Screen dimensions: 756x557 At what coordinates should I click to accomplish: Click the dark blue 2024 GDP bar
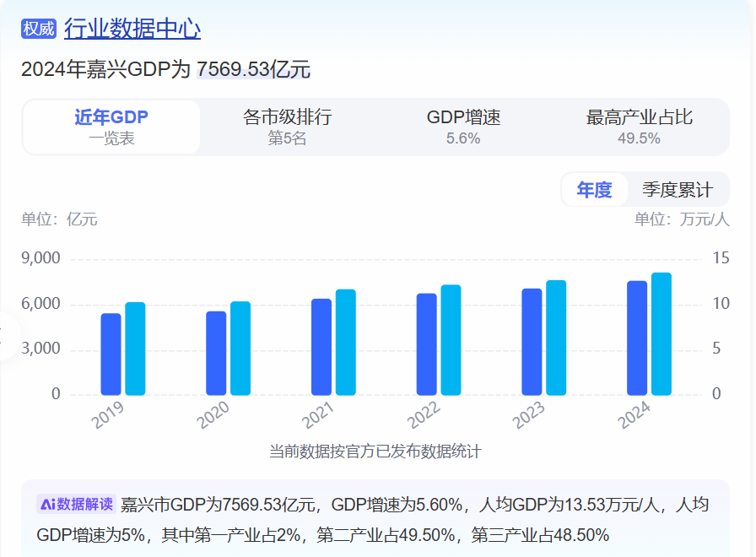[x=637, y=338]
